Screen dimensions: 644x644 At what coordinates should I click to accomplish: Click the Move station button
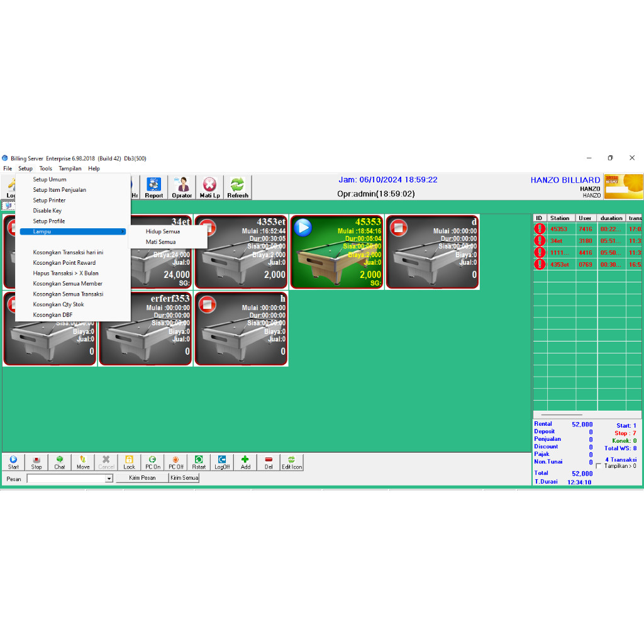83,462
